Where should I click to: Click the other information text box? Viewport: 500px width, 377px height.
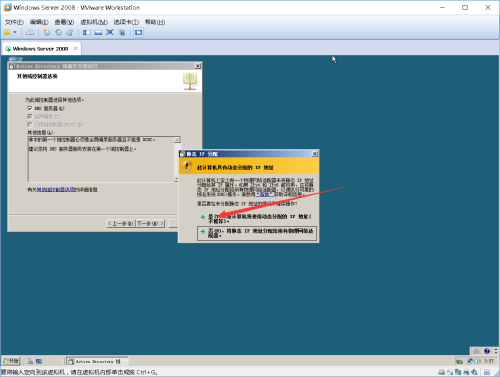[x=101, y=159]
